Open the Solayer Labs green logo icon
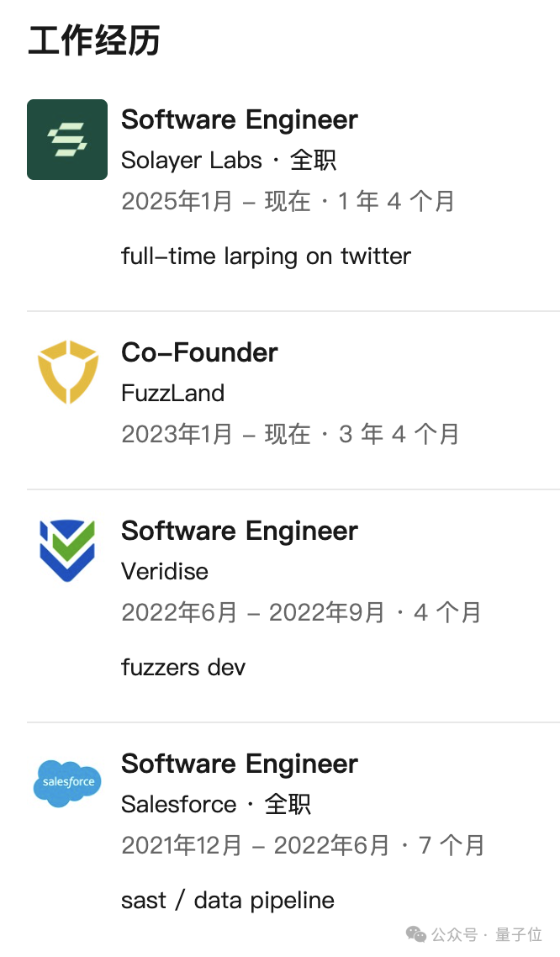Image resolution: width=560 pixels, height=957 pixels. coord(67,140)
